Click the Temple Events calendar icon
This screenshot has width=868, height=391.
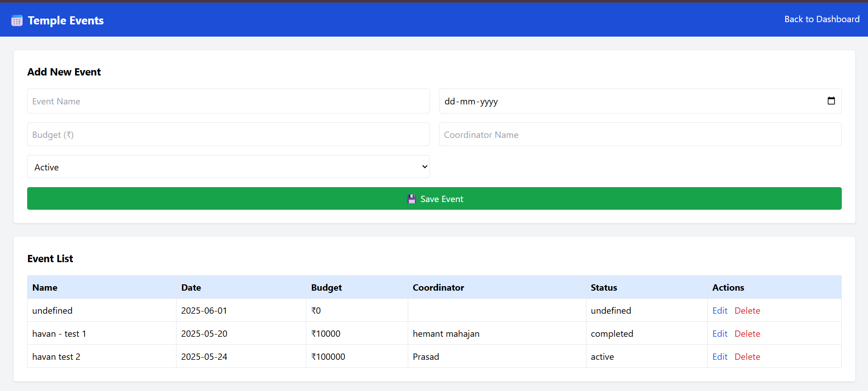pyautogui.click(x=17, y=21)
